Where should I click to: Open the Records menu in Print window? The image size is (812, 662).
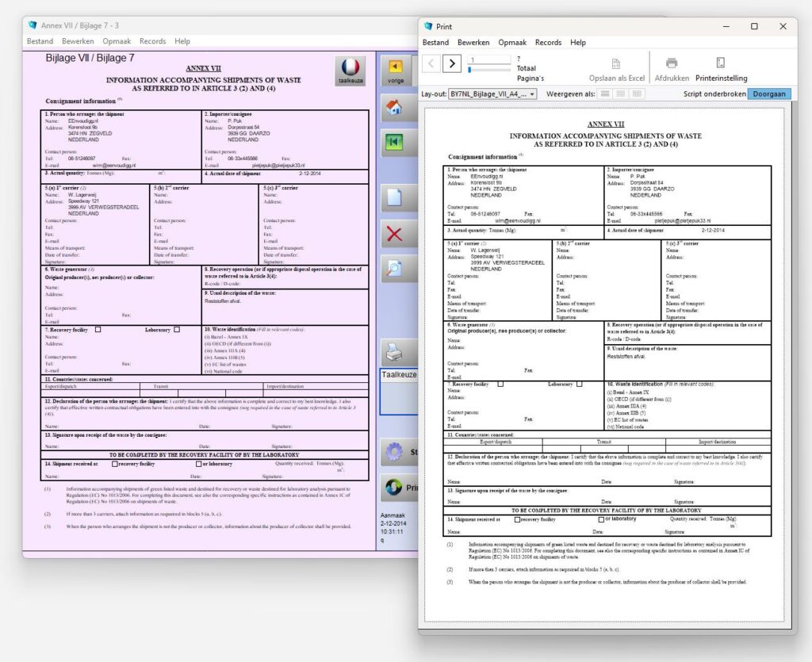pos(548,43)
